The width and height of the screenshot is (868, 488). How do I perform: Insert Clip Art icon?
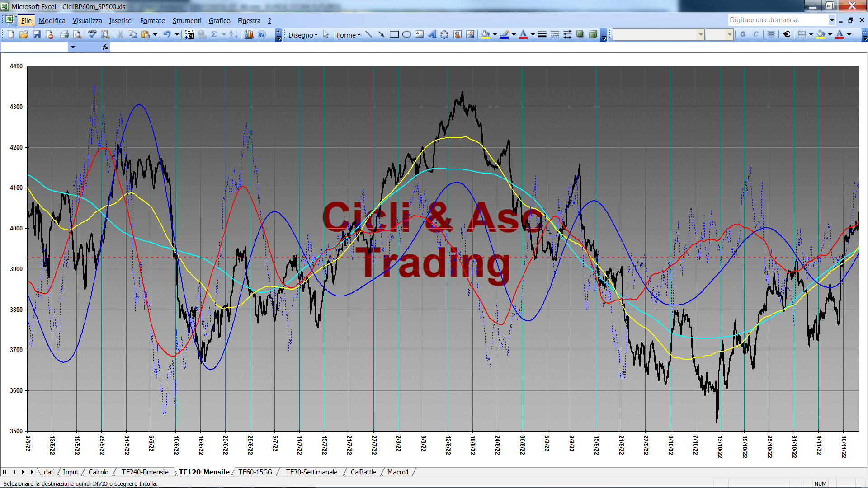(x=458, y=34)
